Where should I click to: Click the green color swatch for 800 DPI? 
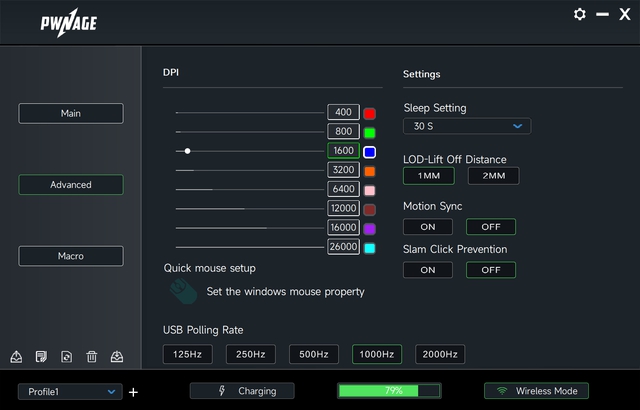click(x=369, y=133)
